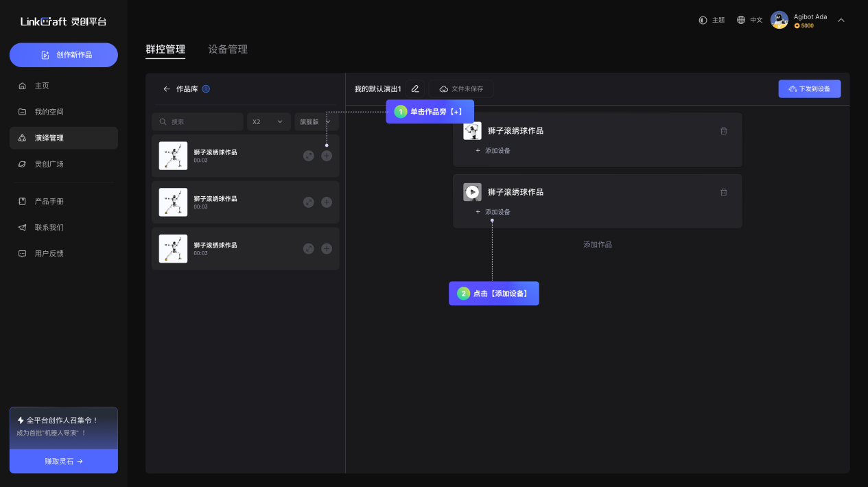Image resolution: width=868 pixels, height=487 pixels.
Task: Delete the first 狮子滚绣球作品 from the performance
Action: pyautogui.click(x=723, y=131)
